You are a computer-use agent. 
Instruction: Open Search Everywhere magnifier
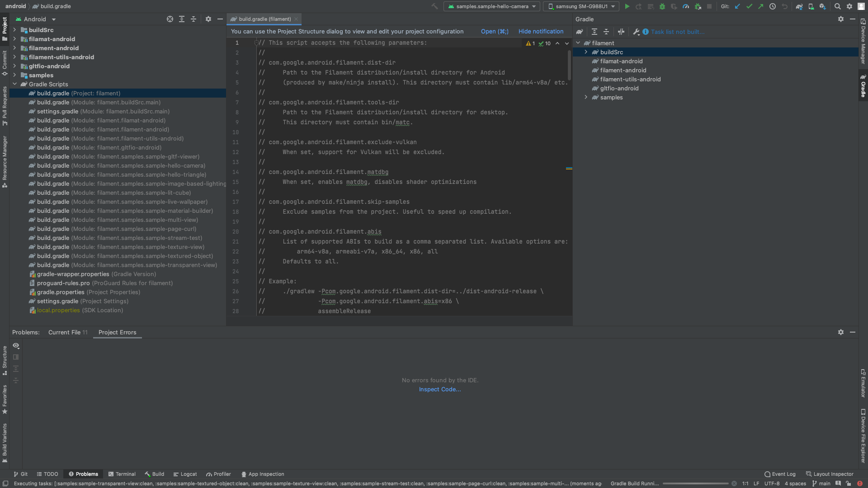tap(838, 6)
